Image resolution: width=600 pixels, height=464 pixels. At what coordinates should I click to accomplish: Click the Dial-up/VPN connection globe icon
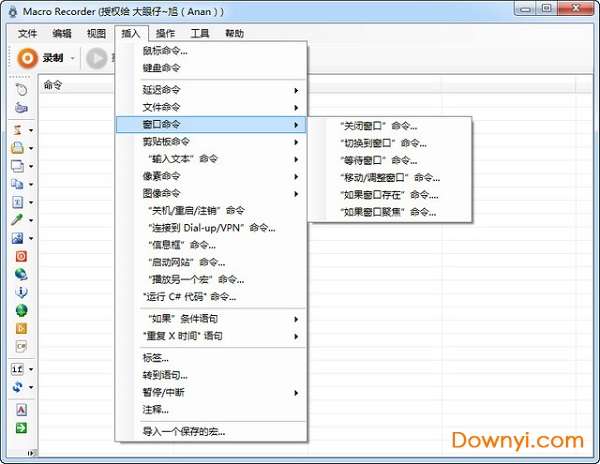21,274
